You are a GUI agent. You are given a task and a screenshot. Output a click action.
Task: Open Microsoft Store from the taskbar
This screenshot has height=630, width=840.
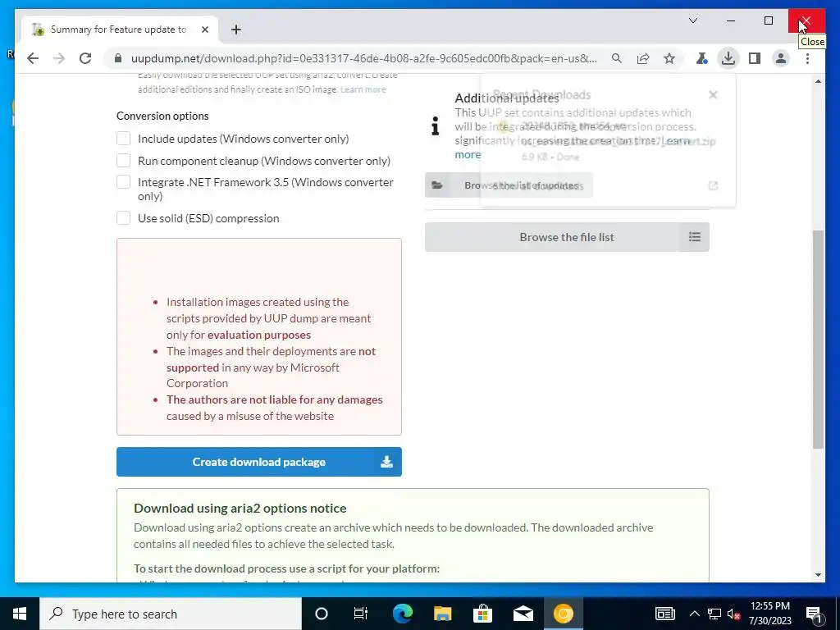(x=482, y=614)
